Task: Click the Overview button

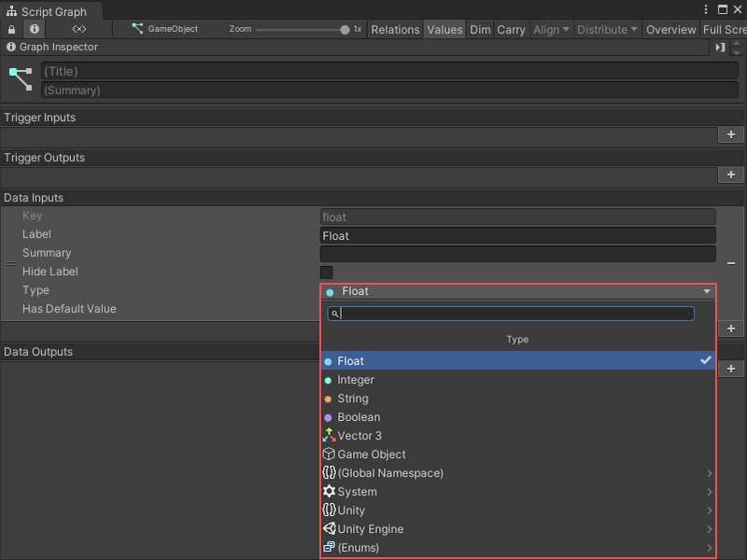Action: click(670, 29)
